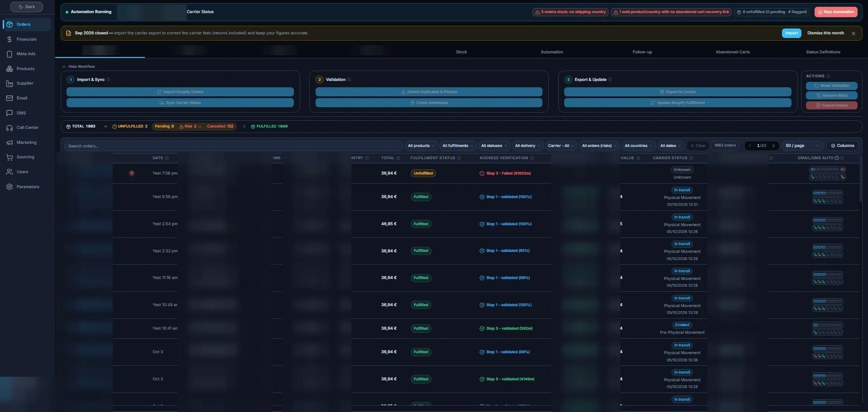
Task: Click the Cancel Orders action button
Action: [x=832, y=105]
